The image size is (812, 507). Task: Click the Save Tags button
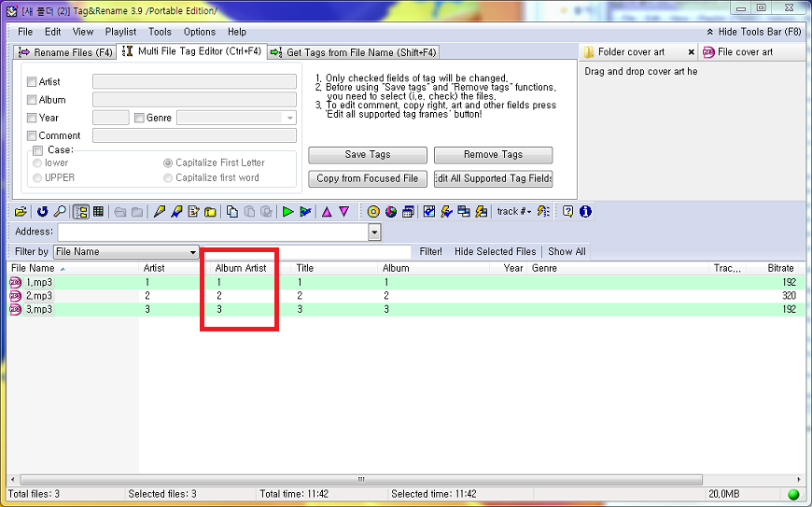368,155
